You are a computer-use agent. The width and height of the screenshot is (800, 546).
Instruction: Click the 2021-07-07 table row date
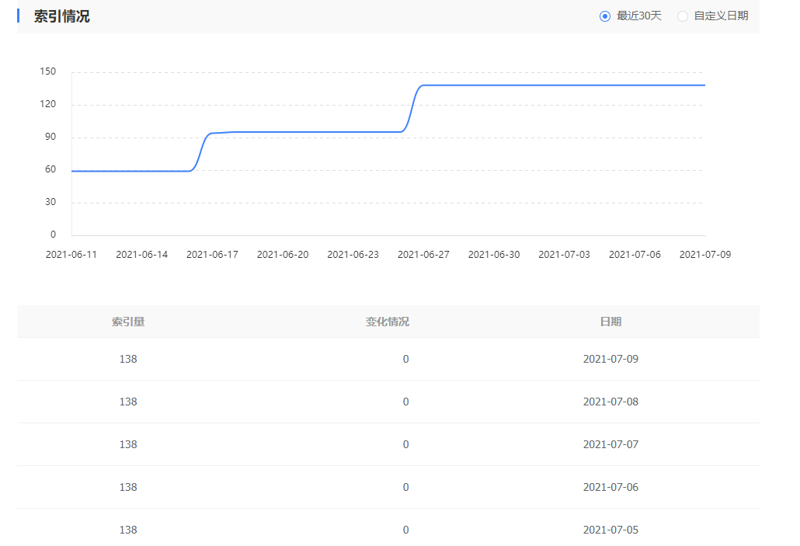click(x=611, y=444)
